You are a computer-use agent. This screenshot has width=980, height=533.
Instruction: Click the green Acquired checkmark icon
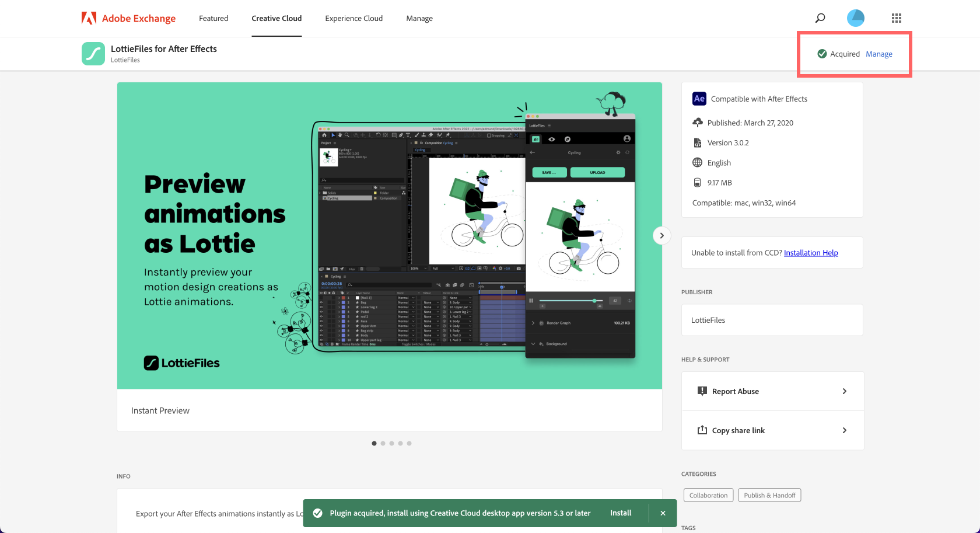[x=822, y=54]
